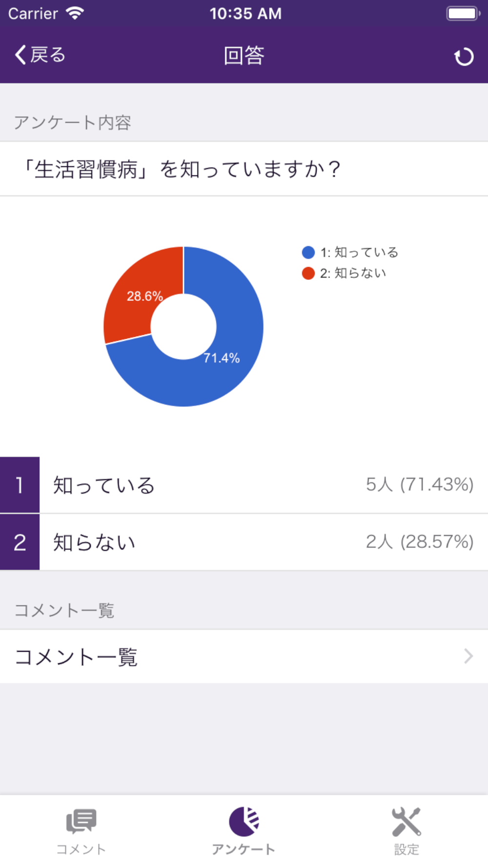Screen dimensions: 488x868
Task: Tap the refresh icon in header
Action: click(464, 57)
